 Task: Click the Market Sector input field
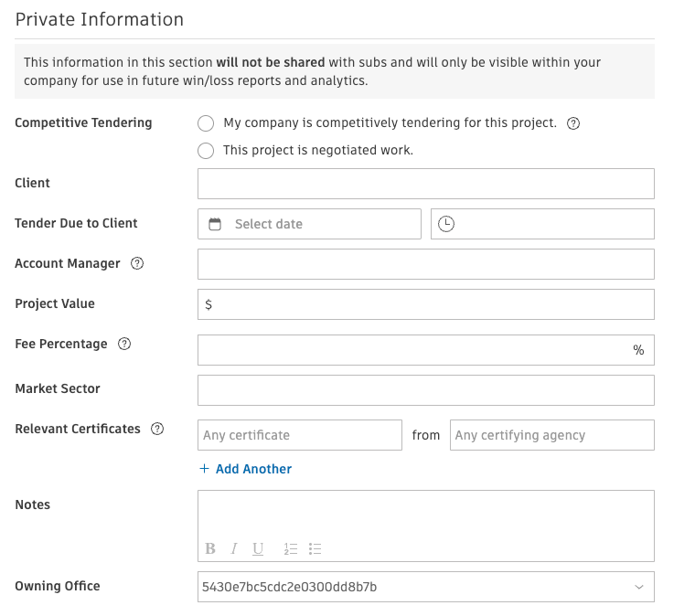[426, 390]
